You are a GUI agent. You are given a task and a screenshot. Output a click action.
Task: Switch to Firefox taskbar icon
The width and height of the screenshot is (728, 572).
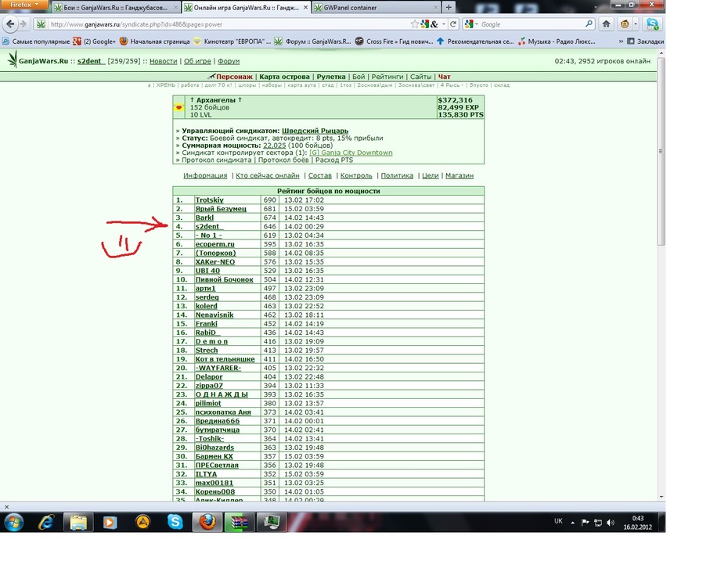pyautogui.click(x=207, y=523)
